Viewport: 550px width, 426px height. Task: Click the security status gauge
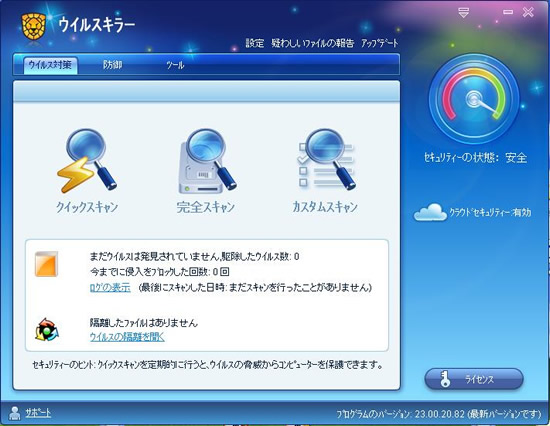[474, 99]
